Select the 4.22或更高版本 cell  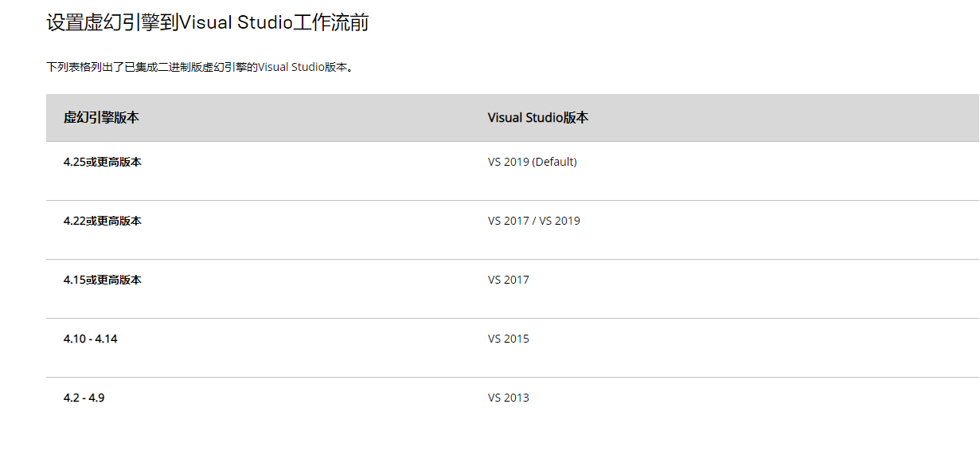pos(103,221)
